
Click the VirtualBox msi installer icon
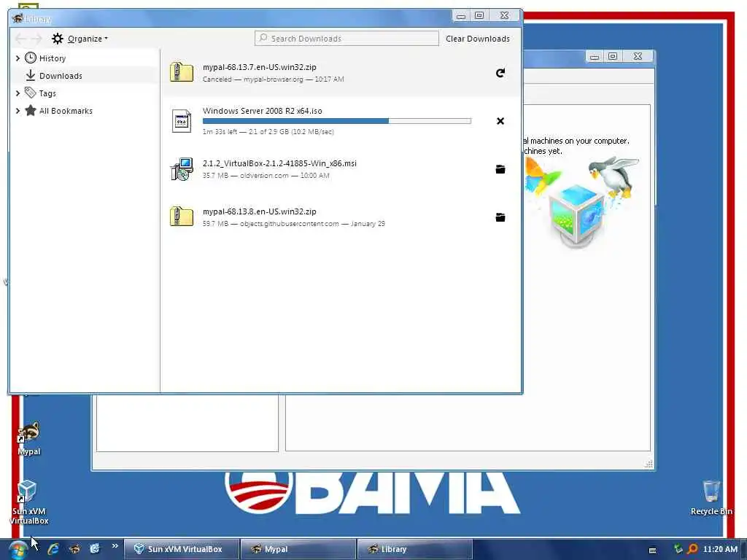[x=182, y=169]
